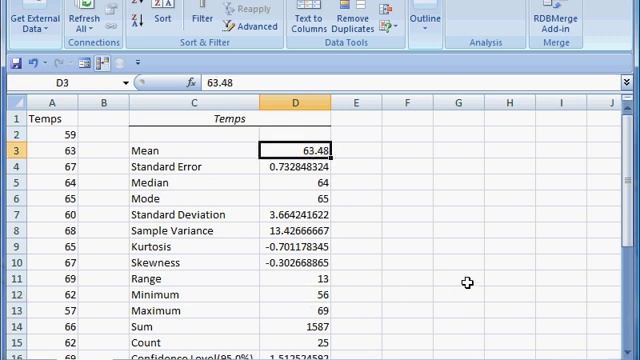The image size is (640, 360).
Task: Open the Customize Quick Access Toolbar dropdown
Action: tap(138, 62)
